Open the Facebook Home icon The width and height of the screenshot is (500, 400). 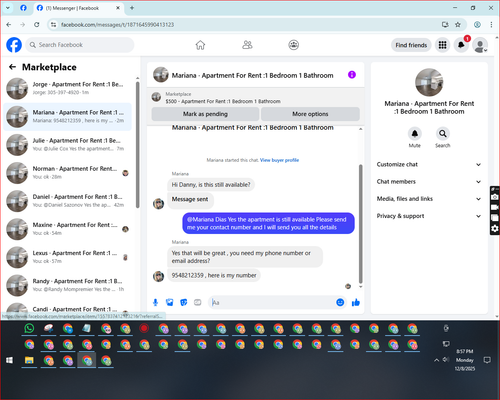click(x=200, y=45)
